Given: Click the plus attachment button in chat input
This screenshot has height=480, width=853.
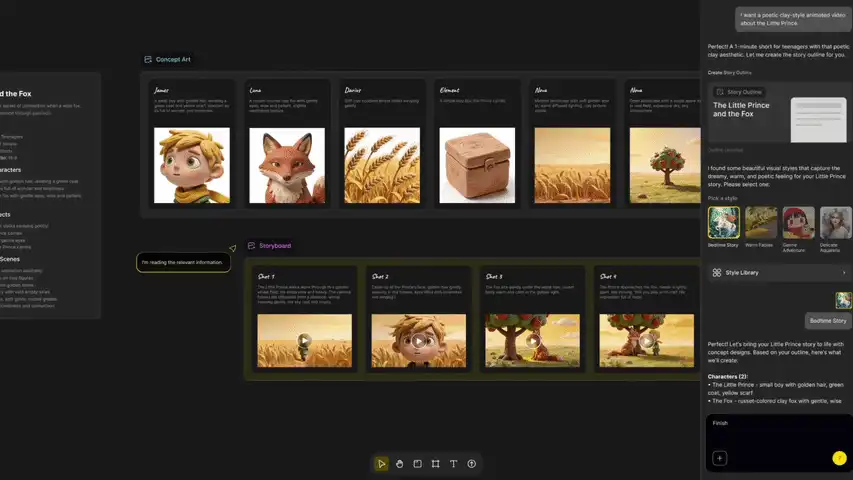Looking at the screenshot, I should tap(719, 458).
